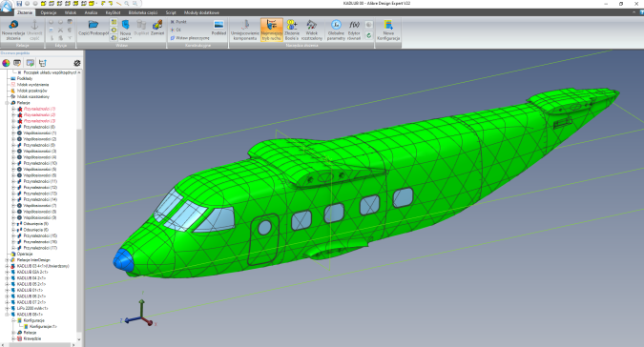
Task: Open the Analiza ribbon tab
Action: (91, 12)
